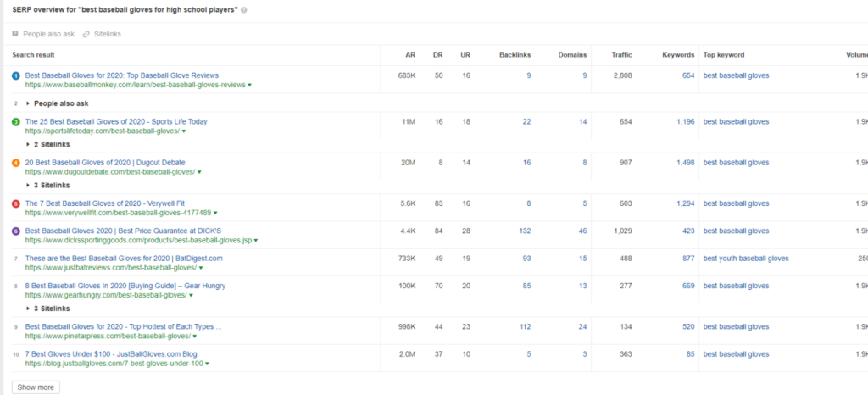Click the blue position 1 badge
Screen dimensions: 868x395
point(16,76)
